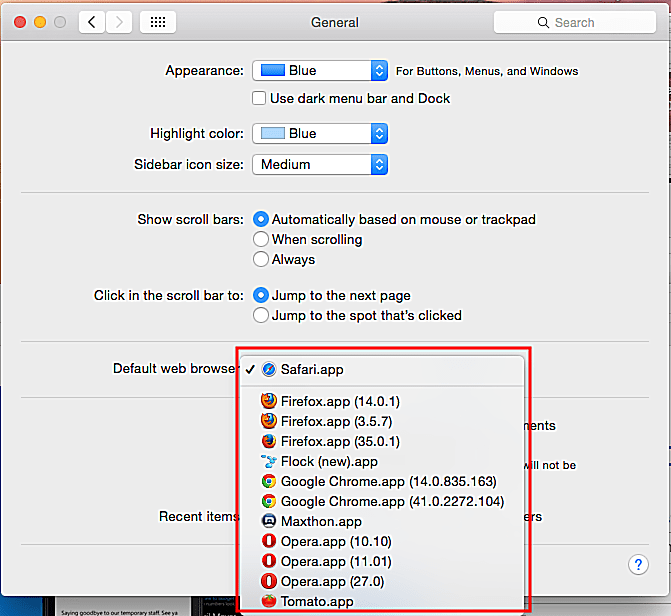Pick Opera.app (10.10) entry
Image resolution: width=671 pixels, height=616 pixels.
click(382, 541)
